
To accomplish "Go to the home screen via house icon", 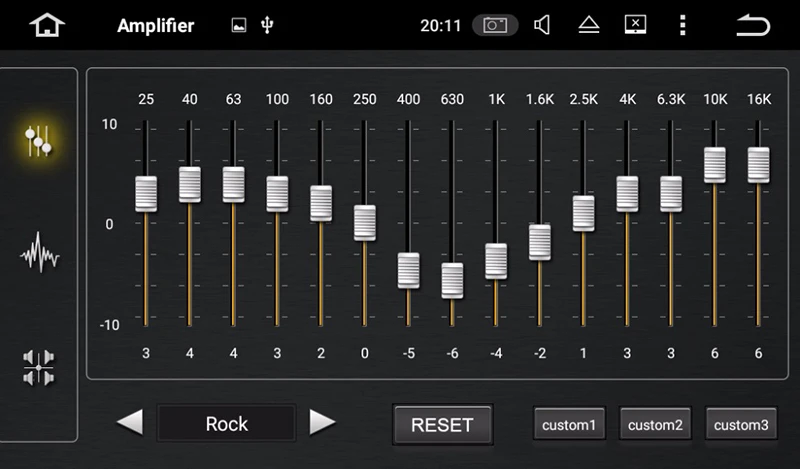I will [47, 25].
